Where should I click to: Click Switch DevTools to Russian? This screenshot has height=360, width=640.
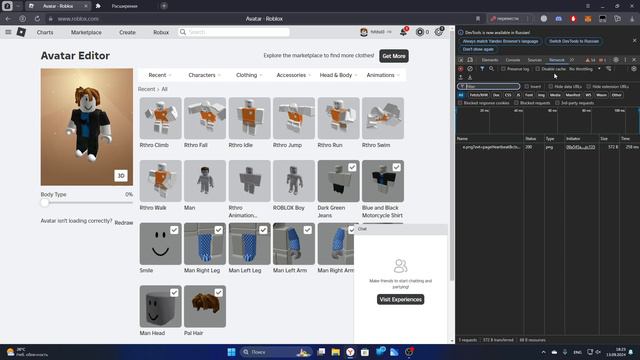click(573, 41)
